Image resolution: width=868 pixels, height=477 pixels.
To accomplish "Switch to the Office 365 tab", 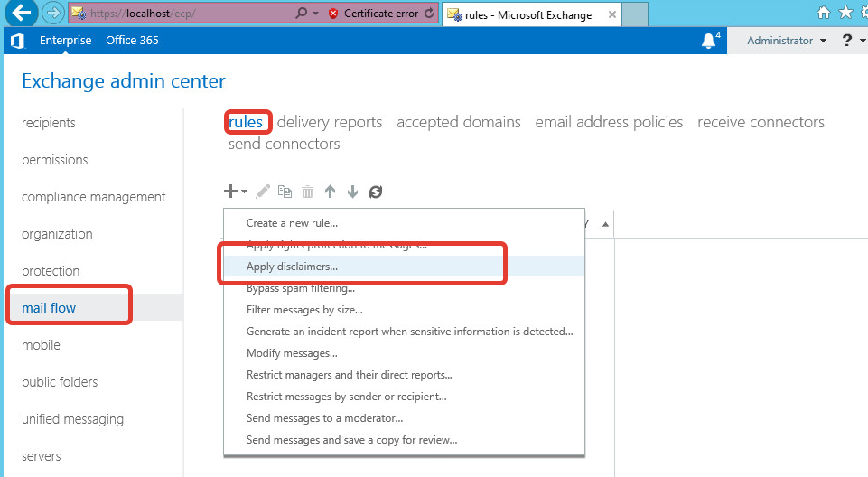I will [x=132, y=41].
